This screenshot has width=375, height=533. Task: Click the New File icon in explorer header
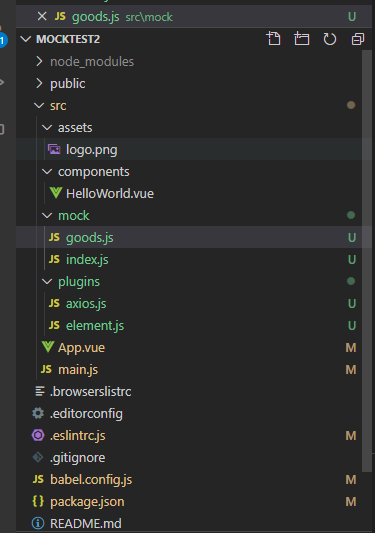(x=274, y=39)
